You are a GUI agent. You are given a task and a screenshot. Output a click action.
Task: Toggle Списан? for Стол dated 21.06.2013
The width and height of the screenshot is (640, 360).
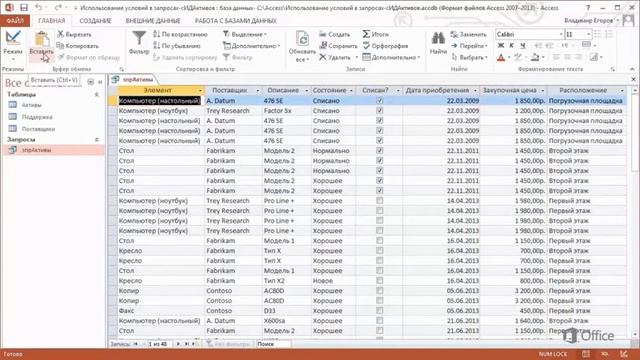tap(380, 331)
